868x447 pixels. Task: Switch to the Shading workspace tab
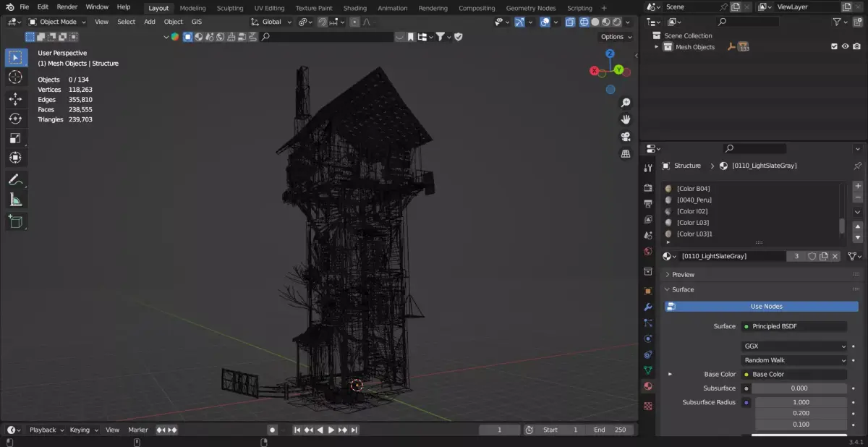point(354,8)
